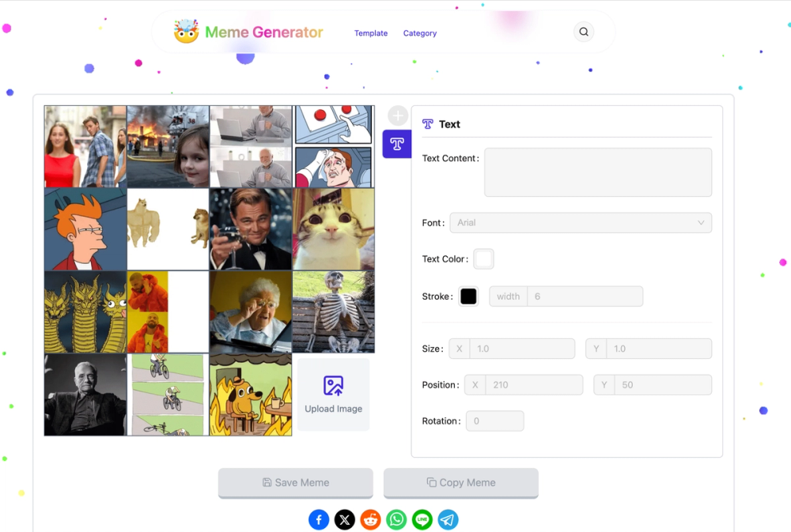Select the Disaster Girl burning house template

[168, 147]
